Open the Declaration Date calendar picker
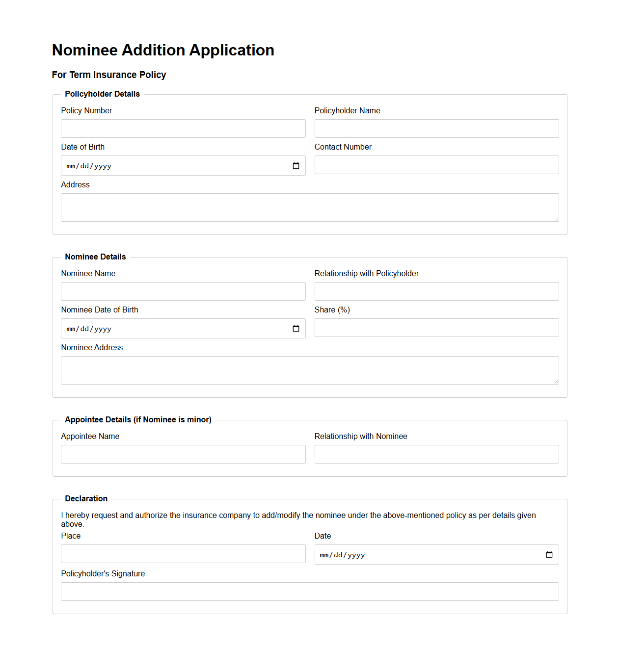620x672 pixels. coord(549,554)
